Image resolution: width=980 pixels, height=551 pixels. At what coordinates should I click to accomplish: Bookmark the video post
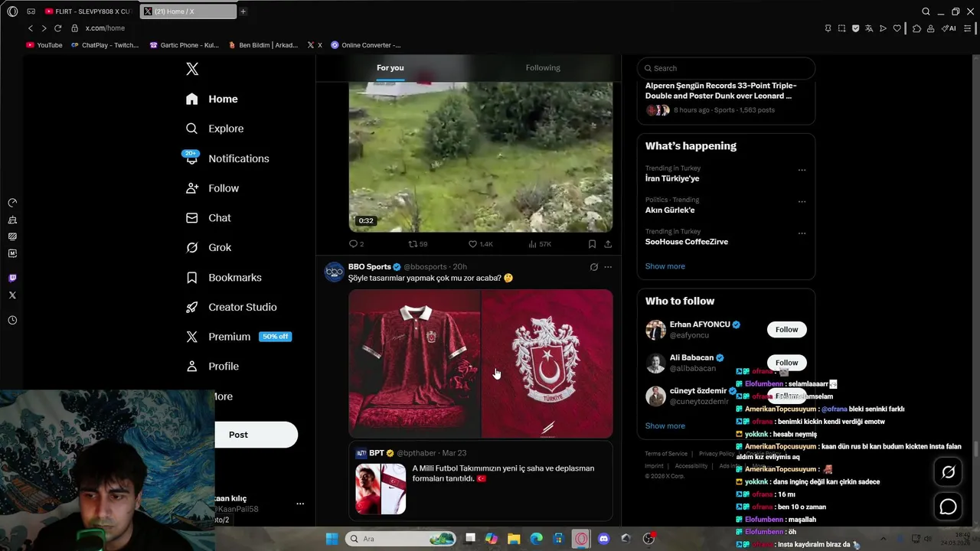coord(592,244)
